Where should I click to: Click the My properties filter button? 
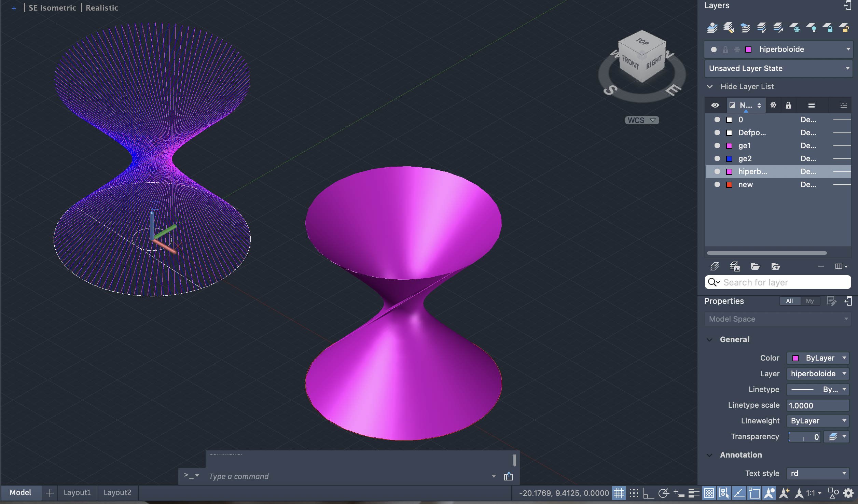810,301
